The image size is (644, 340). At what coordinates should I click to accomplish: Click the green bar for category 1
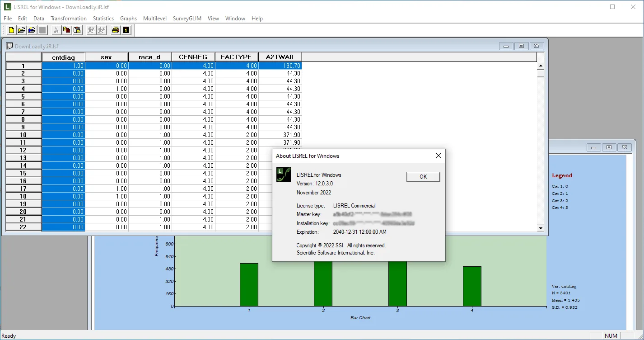249,285
